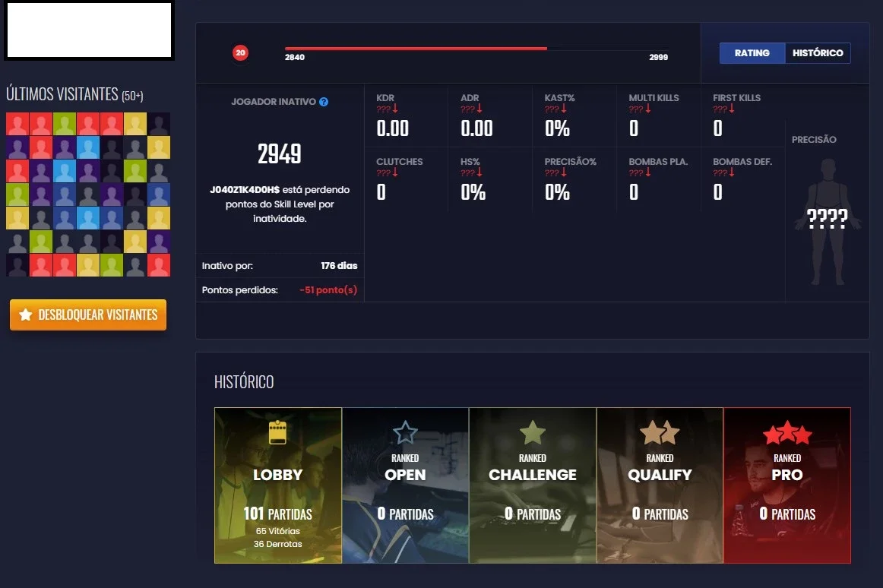
Task: Click the red down arrow under ADR
Action: pyautogui.click(x=479, y=108)
